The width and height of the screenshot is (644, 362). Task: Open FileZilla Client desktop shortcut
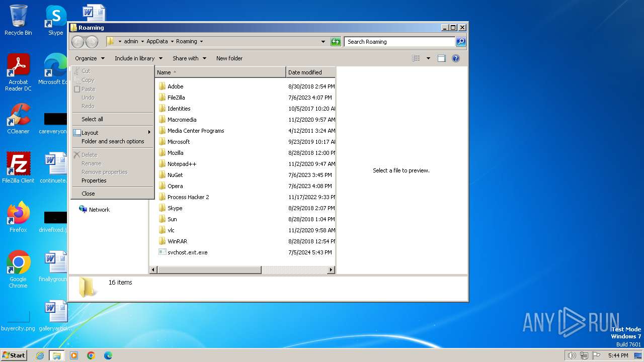tap(18, 168)
